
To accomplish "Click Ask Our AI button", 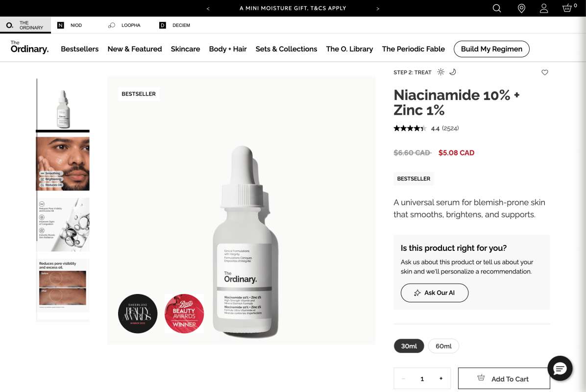I will (435, 293).
